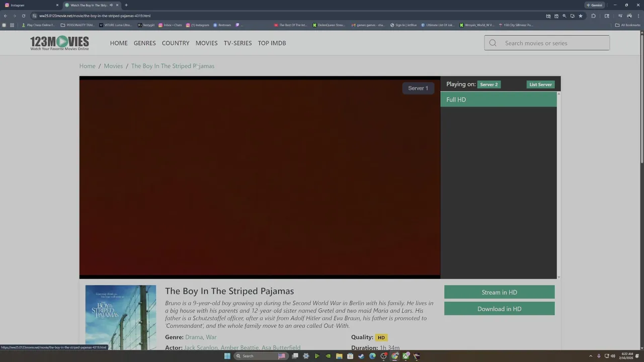Reload the page with the refresh icon
Screen dimensions: 644x362
tap(23, 16)
